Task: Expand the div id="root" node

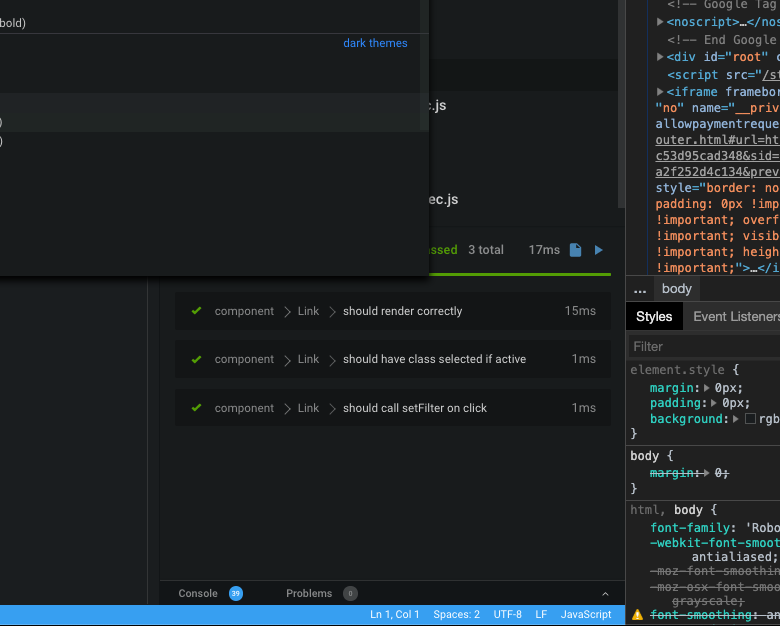Action: pyautogui.click(x=660, y=57)
